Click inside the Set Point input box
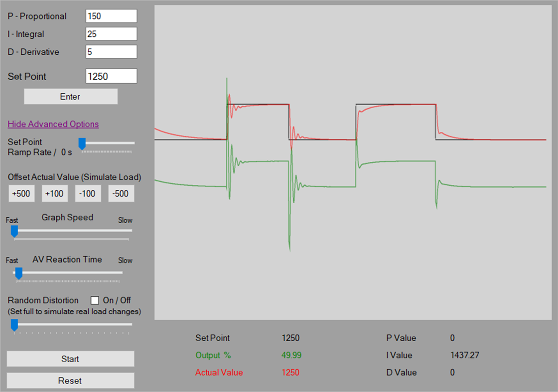558x392 pixels. [111, 76]
